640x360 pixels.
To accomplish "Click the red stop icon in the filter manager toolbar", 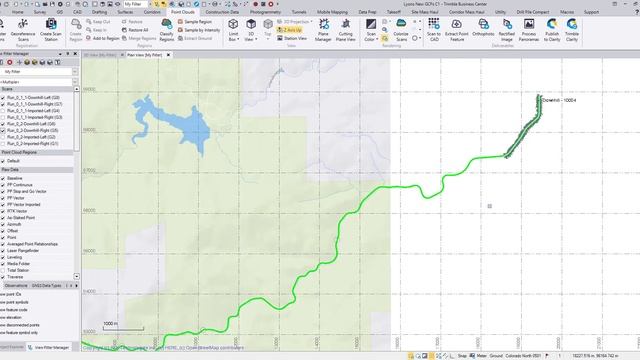I will pyautogui.click(x=10, y=62).
